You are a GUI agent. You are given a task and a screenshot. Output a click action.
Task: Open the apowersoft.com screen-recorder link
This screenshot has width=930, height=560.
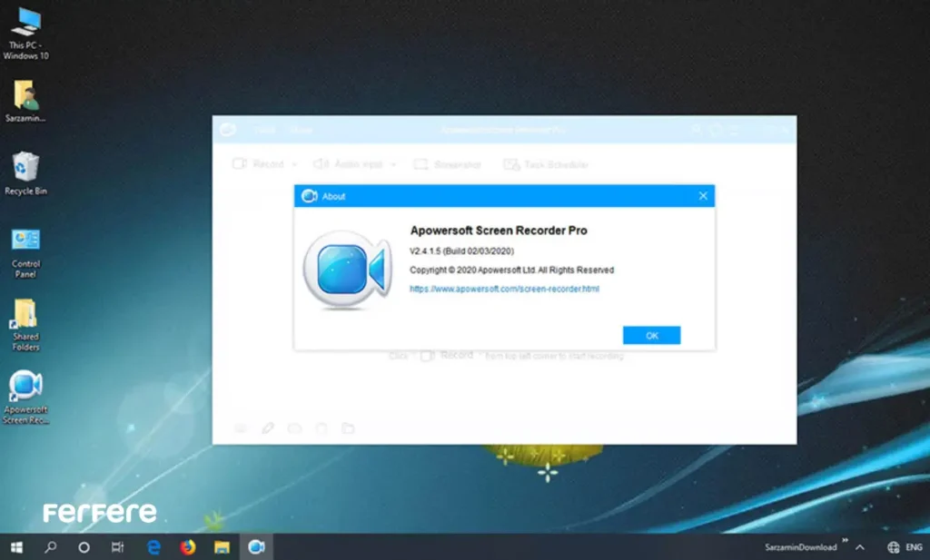[x=504, y=290]
